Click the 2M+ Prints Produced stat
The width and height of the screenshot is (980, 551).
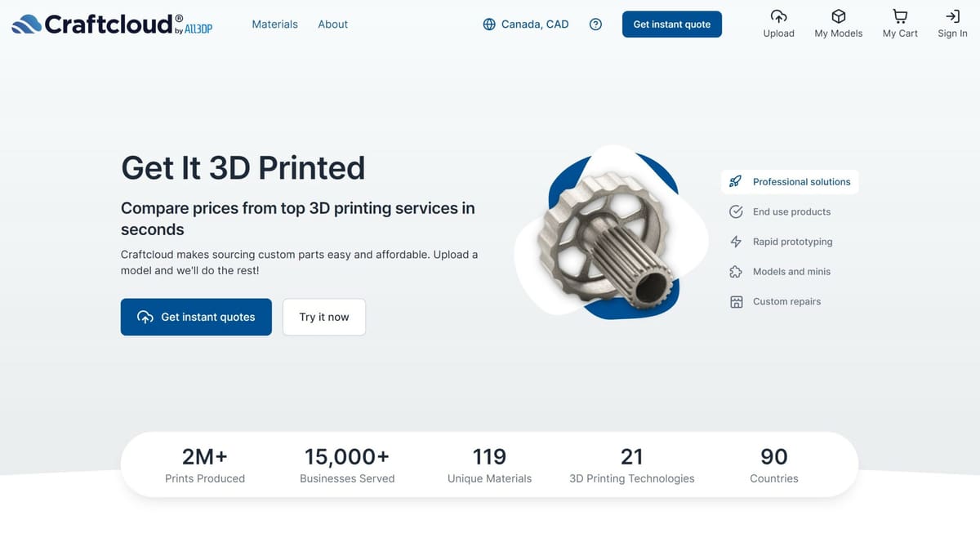(205, 465)
